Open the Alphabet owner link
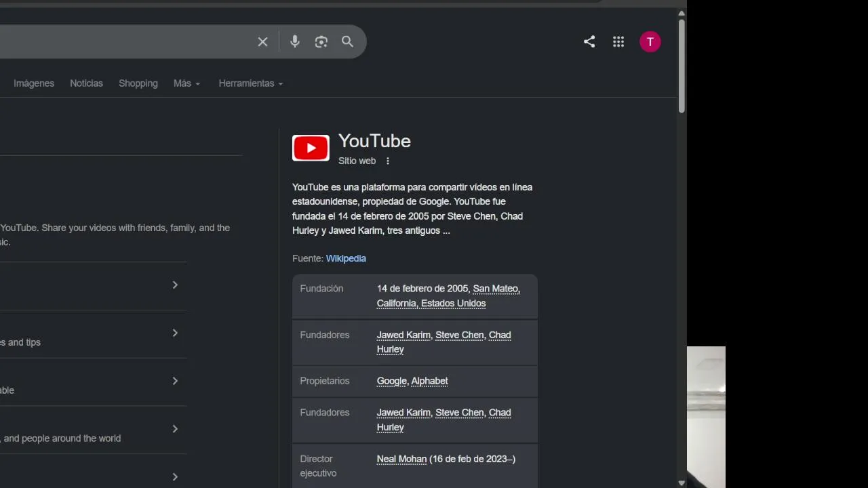Image resolution: width=868 pixels, height=488 pixels. pyautogui.click(x=430, y=381)
